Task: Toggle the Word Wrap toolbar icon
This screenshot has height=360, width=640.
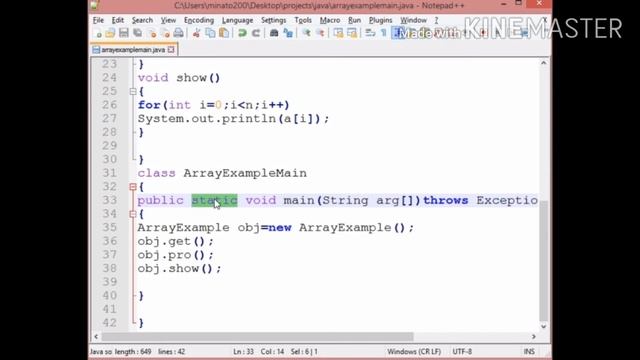Action: 370,33
